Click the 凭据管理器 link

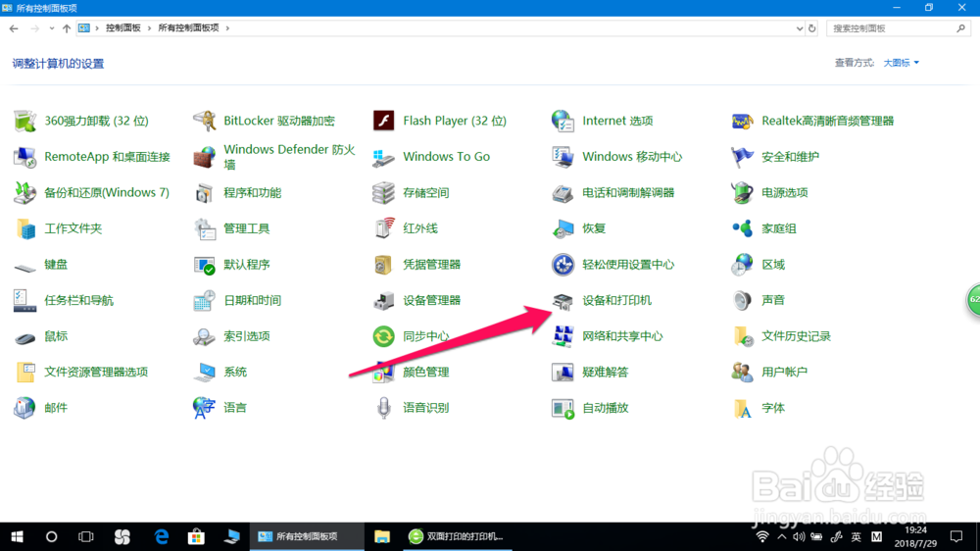[432, 265]
